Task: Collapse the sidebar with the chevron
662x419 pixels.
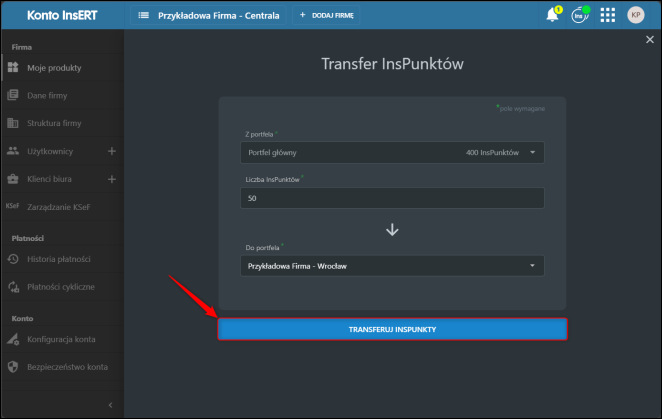Action: click(x=111, y=405)
